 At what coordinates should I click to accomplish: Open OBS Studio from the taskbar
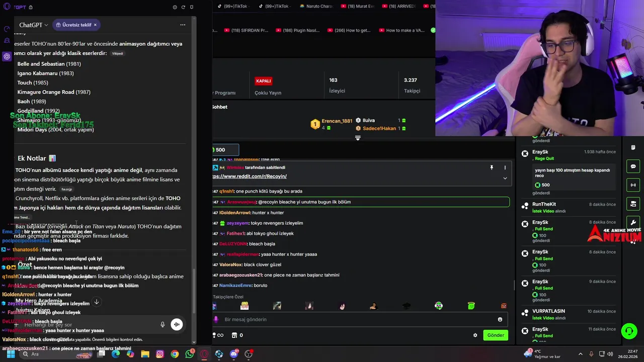[x=248, y=354]
